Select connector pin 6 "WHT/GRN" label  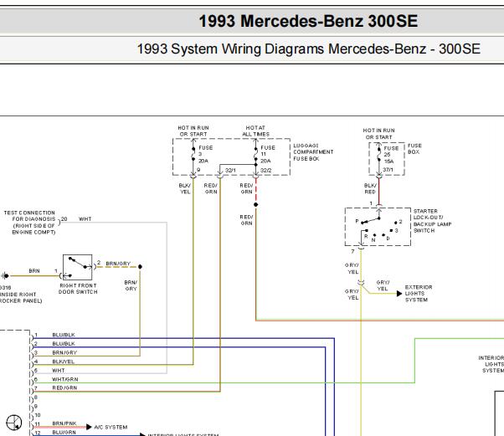(65, 379)
